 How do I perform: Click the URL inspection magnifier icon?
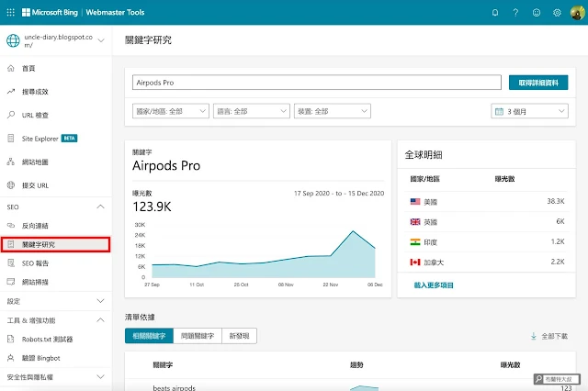click(11, 115)
